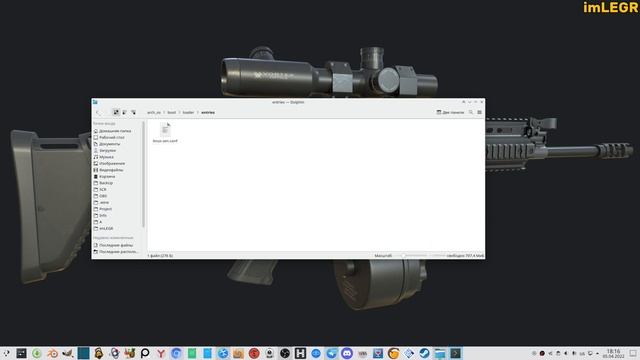Open A folder in places

[98, 222]
